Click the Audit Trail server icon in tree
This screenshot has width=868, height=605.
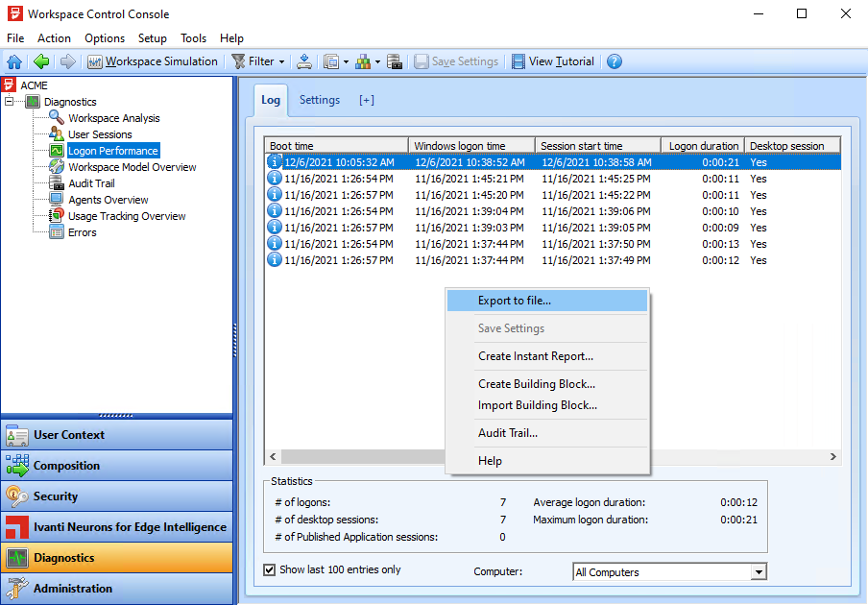(57, 183)
